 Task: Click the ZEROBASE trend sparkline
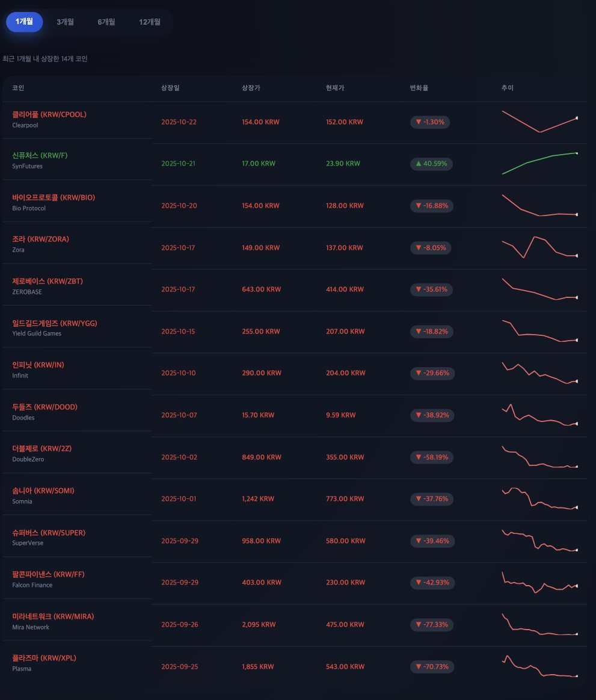click(x=540, y=289)
